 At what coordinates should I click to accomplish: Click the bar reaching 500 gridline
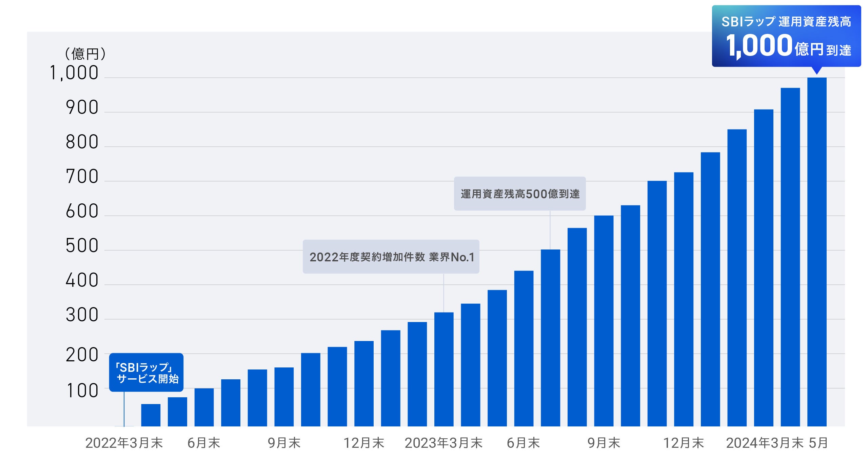(550, 338)
